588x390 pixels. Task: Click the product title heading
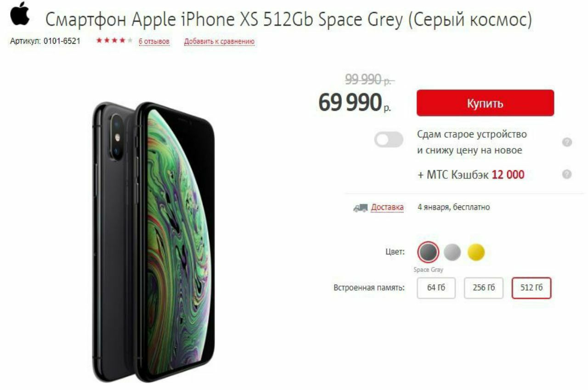pos(288,20)
